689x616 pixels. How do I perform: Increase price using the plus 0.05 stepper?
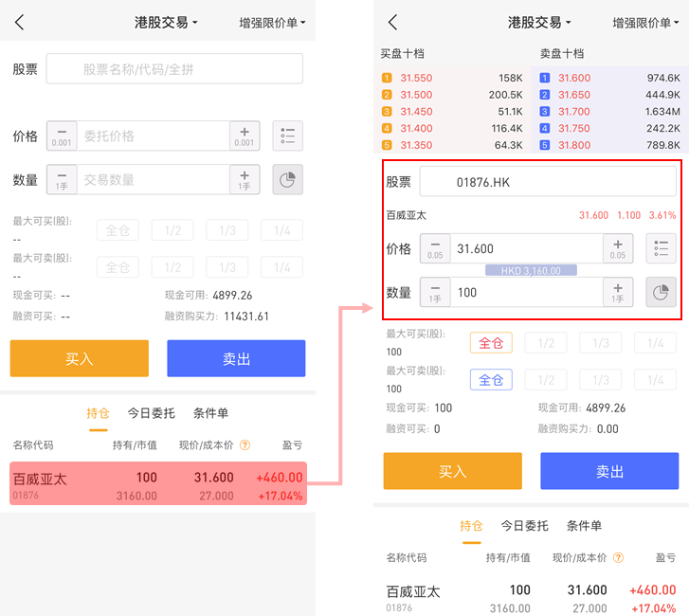[618, 248]
